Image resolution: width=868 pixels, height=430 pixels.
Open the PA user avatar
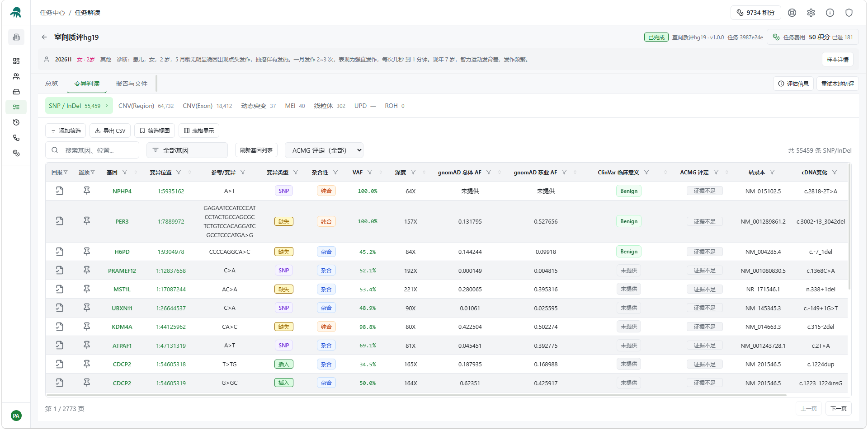[x=16, y=416]
